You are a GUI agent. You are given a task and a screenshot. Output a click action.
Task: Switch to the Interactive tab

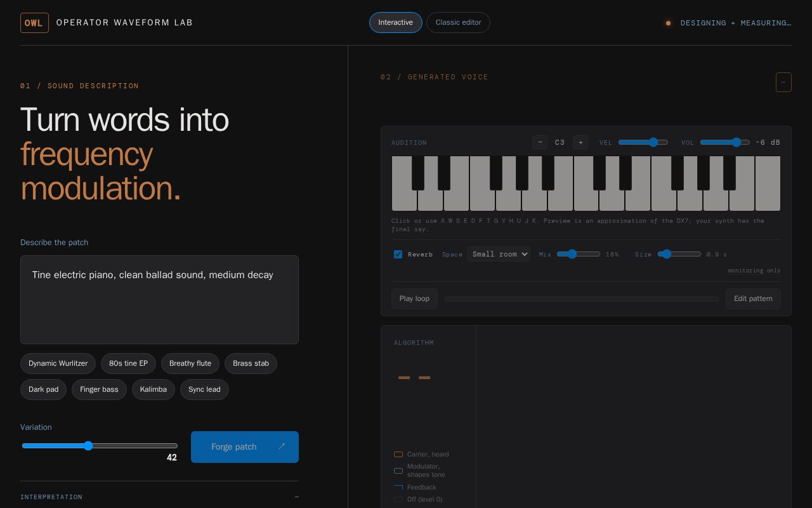pos(396,22)
